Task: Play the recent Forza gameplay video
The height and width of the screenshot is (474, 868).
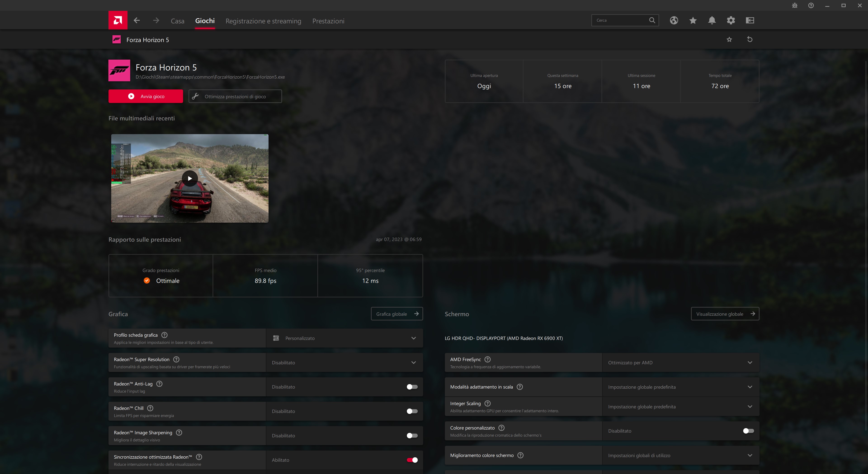Action: tap(190, 178)
